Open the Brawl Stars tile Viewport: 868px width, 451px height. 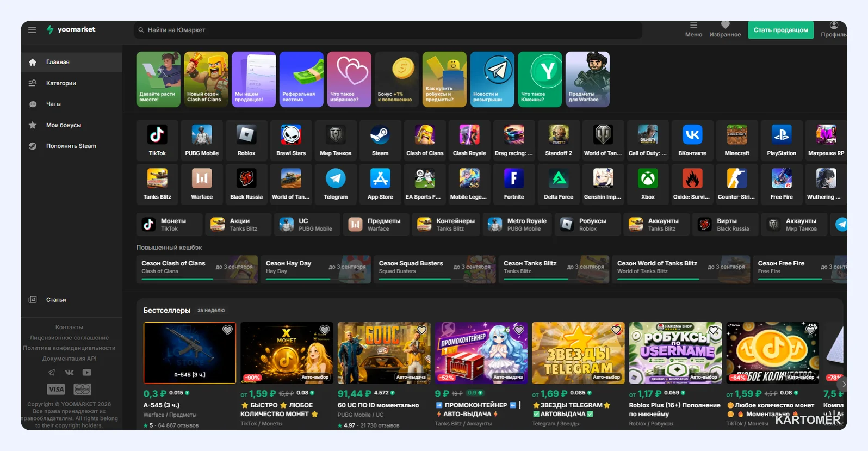click(291, 140)
